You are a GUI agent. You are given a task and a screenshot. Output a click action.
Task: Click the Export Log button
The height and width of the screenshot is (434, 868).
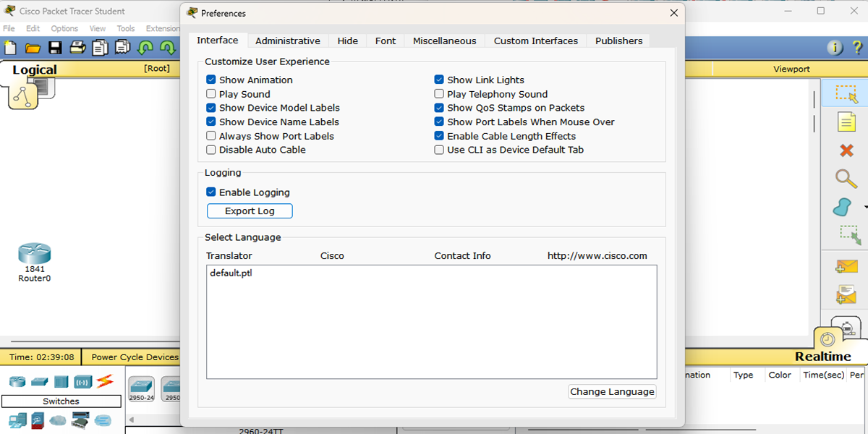250,211
